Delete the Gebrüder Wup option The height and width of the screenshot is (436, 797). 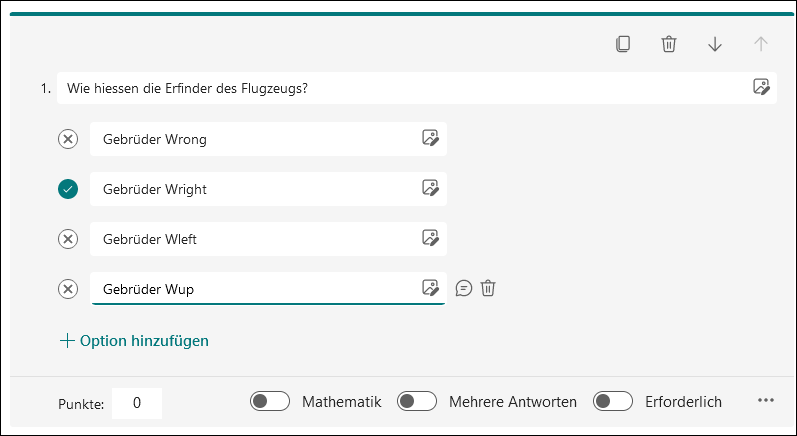488,288
